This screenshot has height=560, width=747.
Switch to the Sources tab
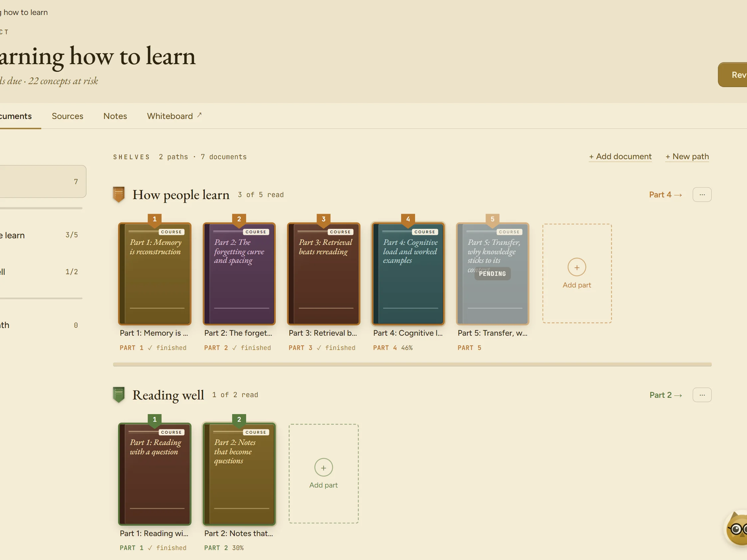[68, 116]
